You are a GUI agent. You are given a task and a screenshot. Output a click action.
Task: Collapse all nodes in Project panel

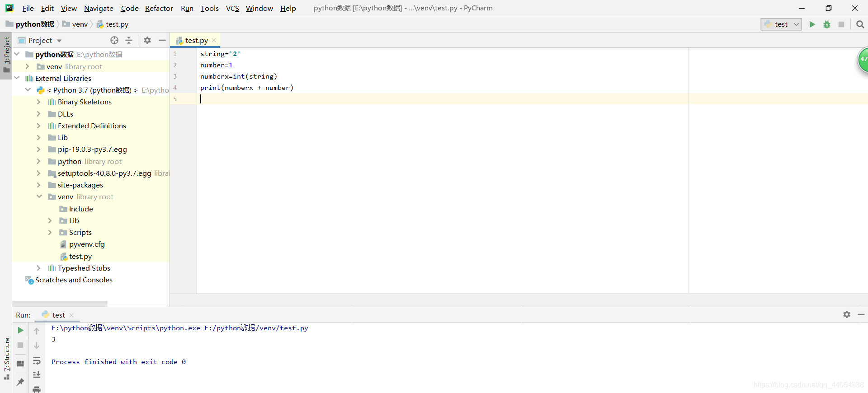129,40
